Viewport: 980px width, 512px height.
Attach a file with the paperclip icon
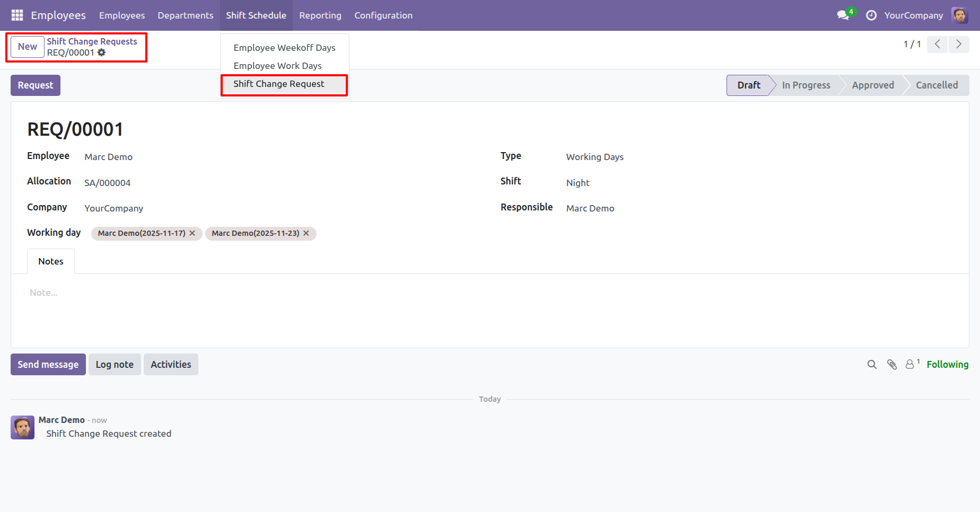pos(892,365)
